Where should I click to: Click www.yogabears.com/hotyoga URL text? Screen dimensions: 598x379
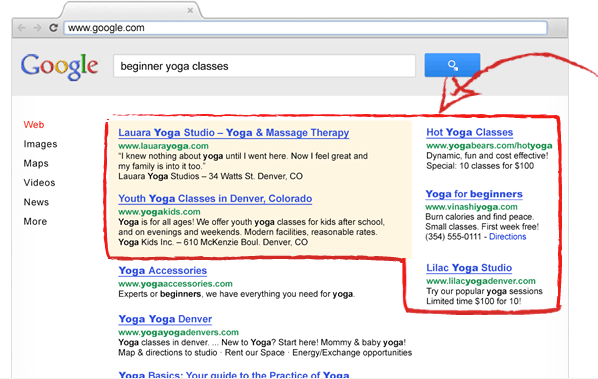point(489,146)
